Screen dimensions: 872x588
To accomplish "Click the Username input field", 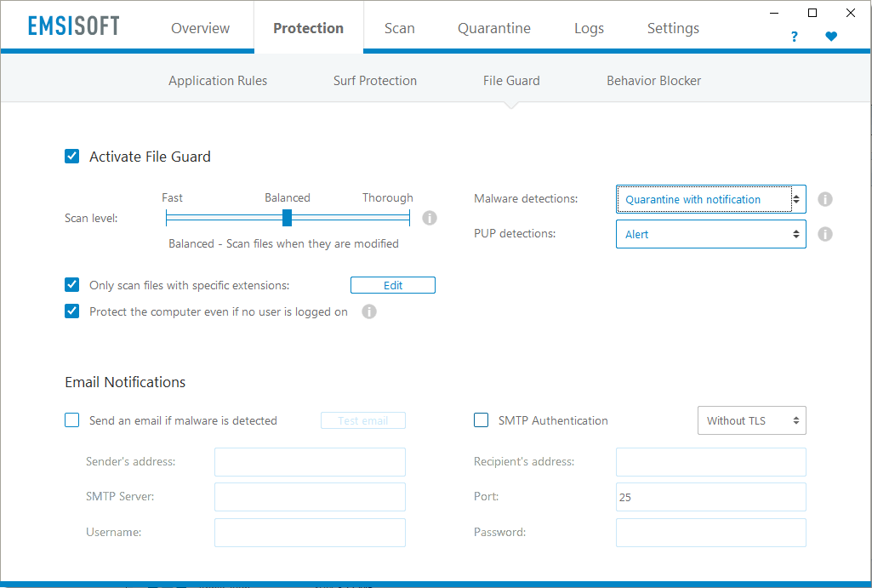I will (310, 533).
